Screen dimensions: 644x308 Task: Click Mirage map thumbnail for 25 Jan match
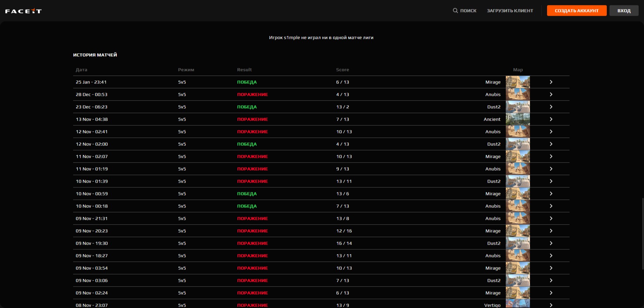[x=518, y=82]
